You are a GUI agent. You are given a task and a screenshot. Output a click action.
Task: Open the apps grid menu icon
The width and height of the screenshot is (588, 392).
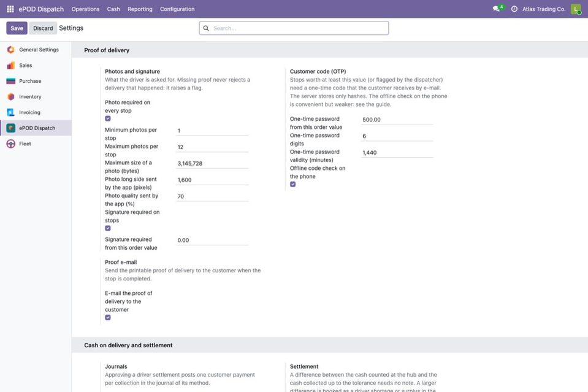[x=10, y=9]
